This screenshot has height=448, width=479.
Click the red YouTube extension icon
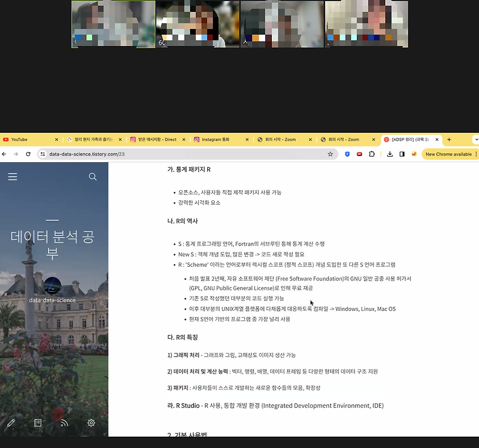[x=360, y=154]
